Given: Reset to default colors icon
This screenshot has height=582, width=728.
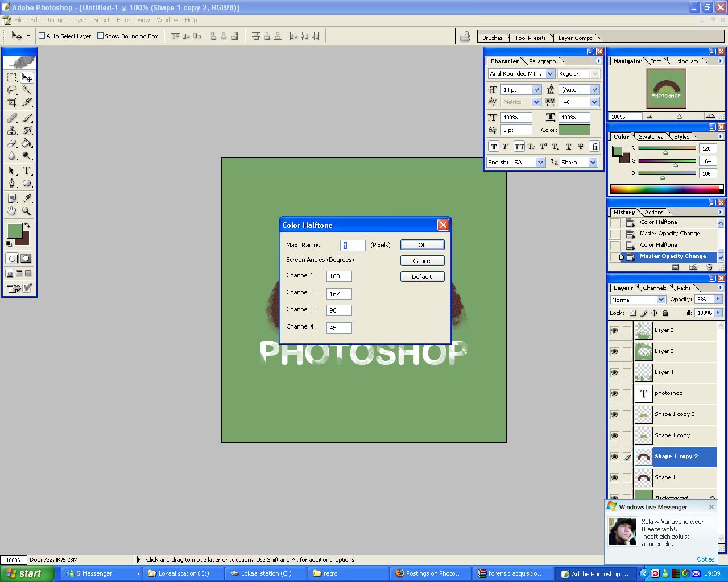Looking at the screenshot, I should click(9, 243).
